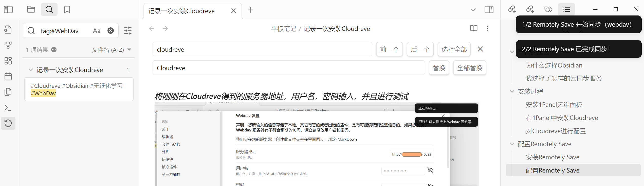Close the find and replace bar

coord(480,49)
